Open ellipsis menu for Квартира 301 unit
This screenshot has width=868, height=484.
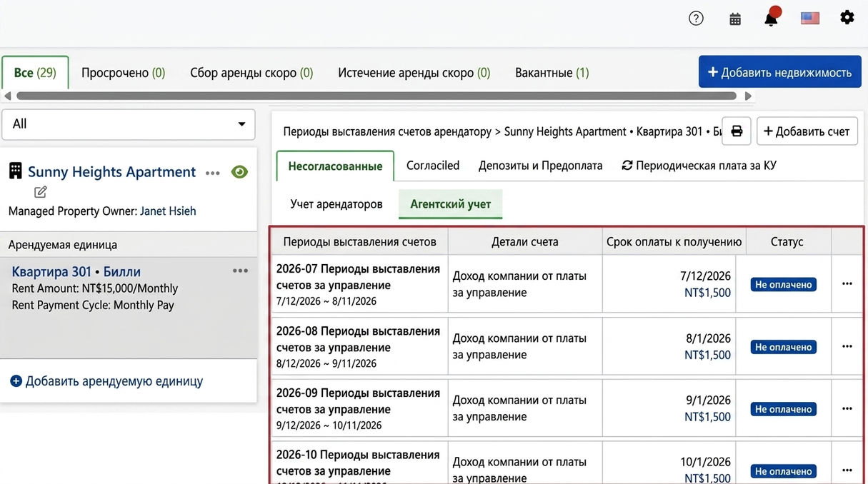(240, 271)
